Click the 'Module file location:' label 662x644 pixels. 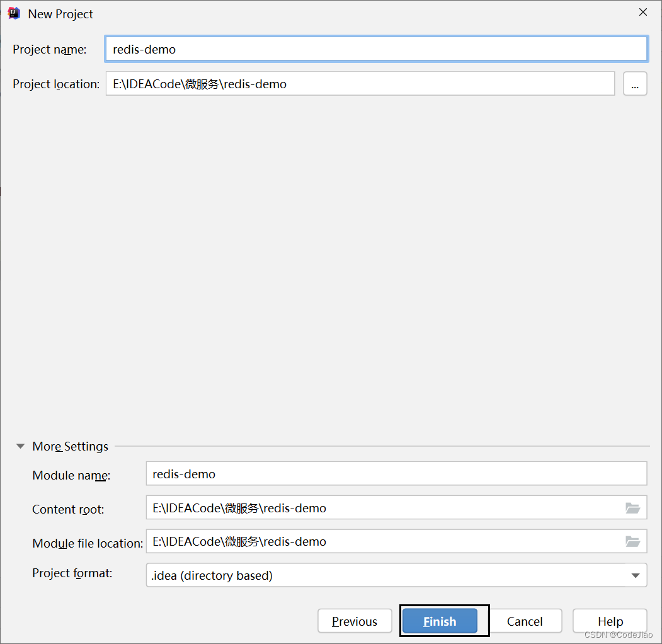point(88,543)
